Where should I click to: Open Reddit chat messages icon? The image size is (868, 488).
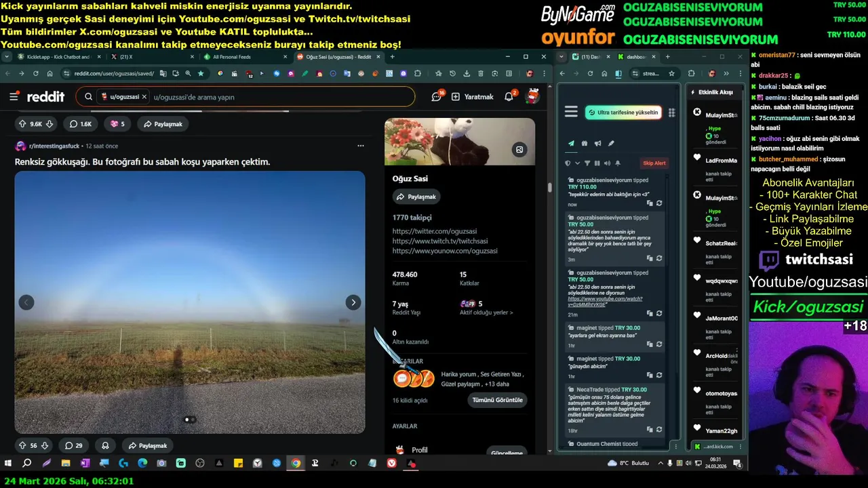(437, 97)
